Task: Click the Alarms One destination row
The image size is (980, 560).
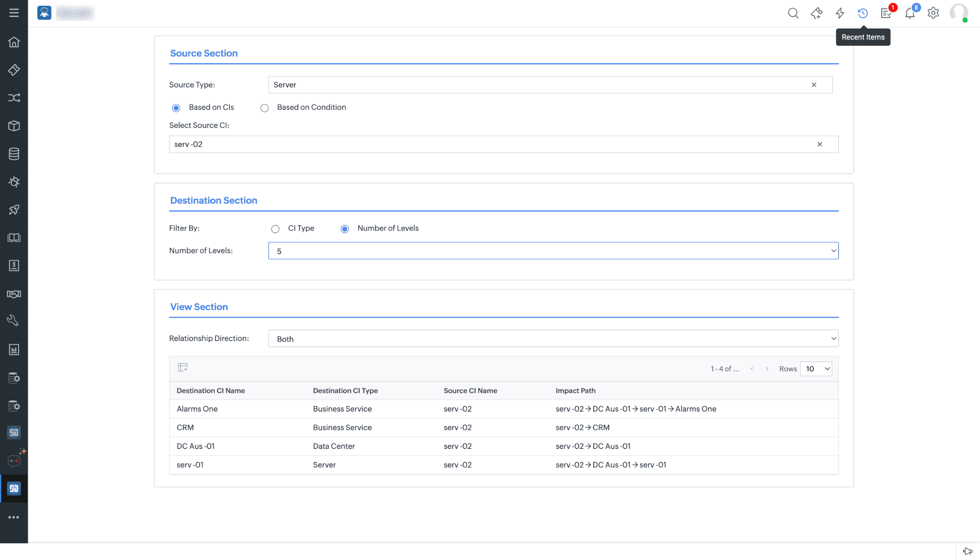Action: tap(504, 409)
